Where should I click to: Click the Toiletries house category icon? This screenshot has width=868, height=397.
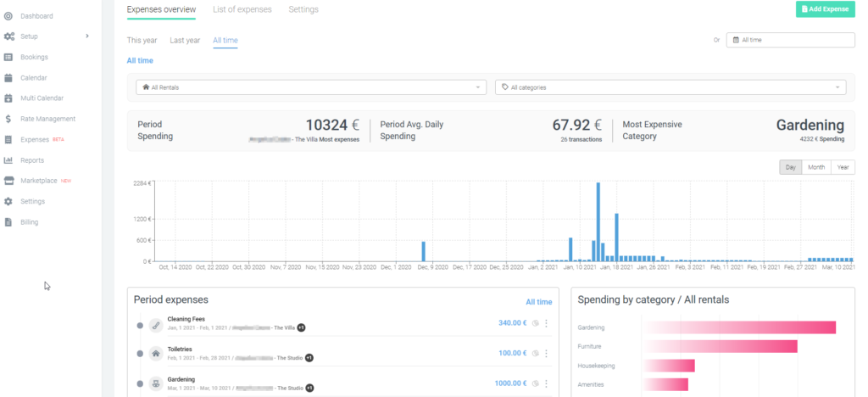(156, 353)
